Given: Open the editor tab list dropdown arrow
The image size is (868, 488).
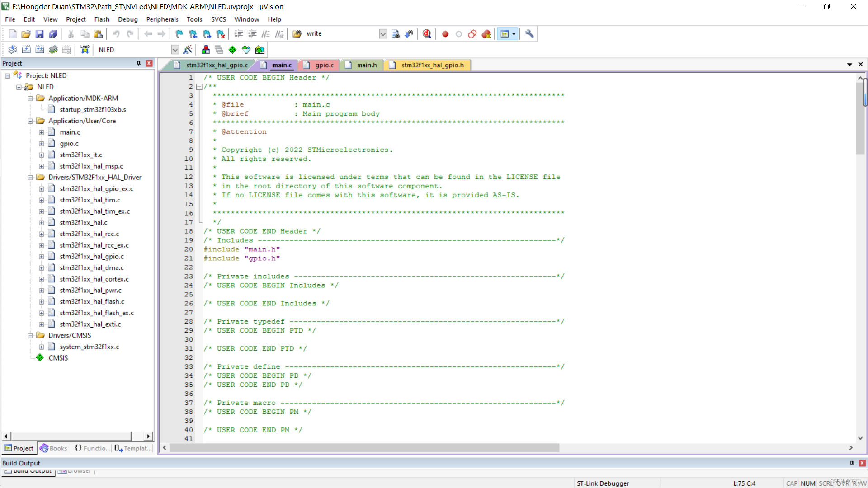Looking at the screenshot, I should tap(849, 65).
